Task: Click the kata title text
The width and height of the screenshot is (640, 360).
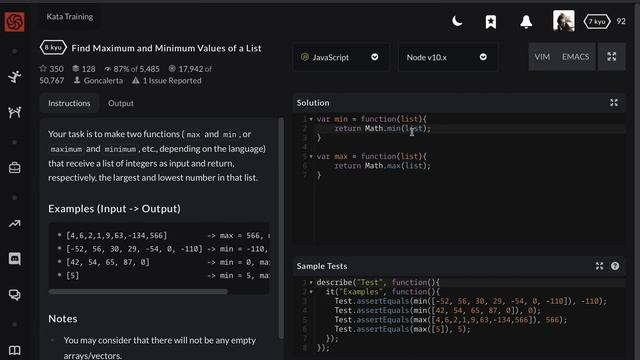Action: [x=166, y=48]
